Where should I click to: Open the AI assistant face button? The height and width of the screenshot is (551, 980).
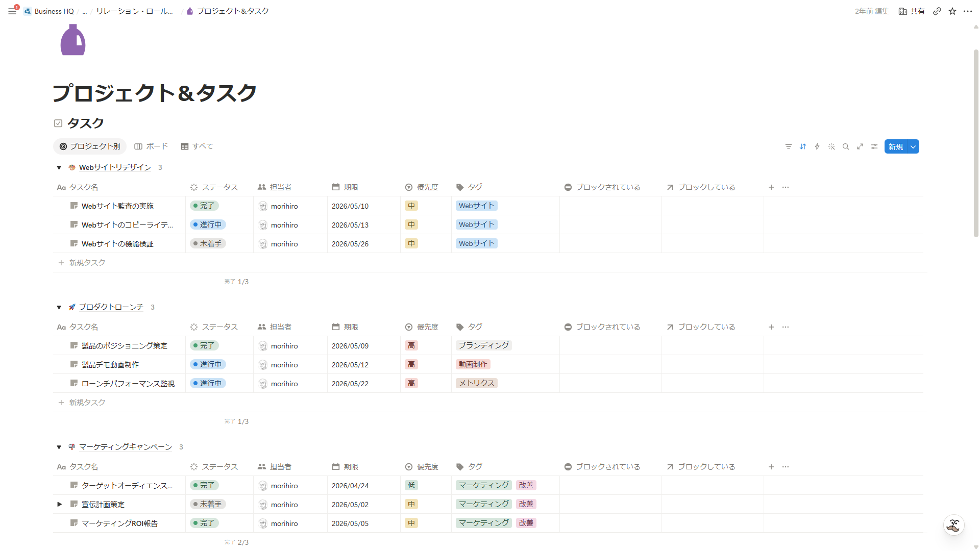(953, 525)
